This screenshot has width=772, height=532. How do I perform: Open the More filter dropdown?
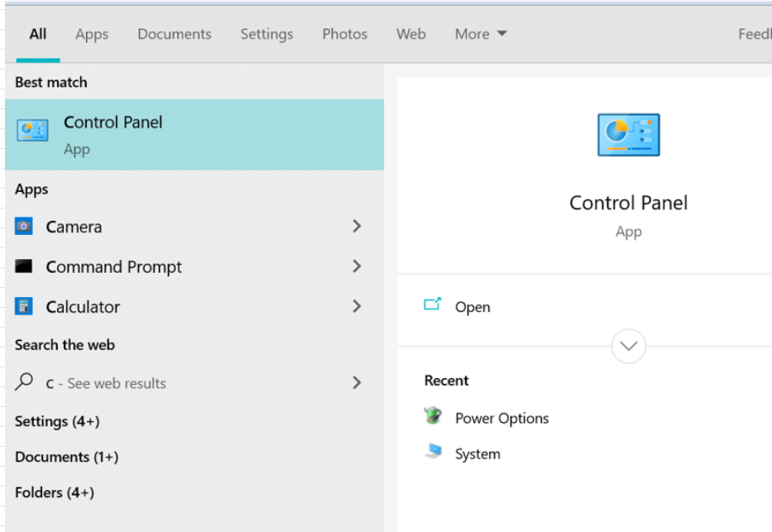point(481,34)
